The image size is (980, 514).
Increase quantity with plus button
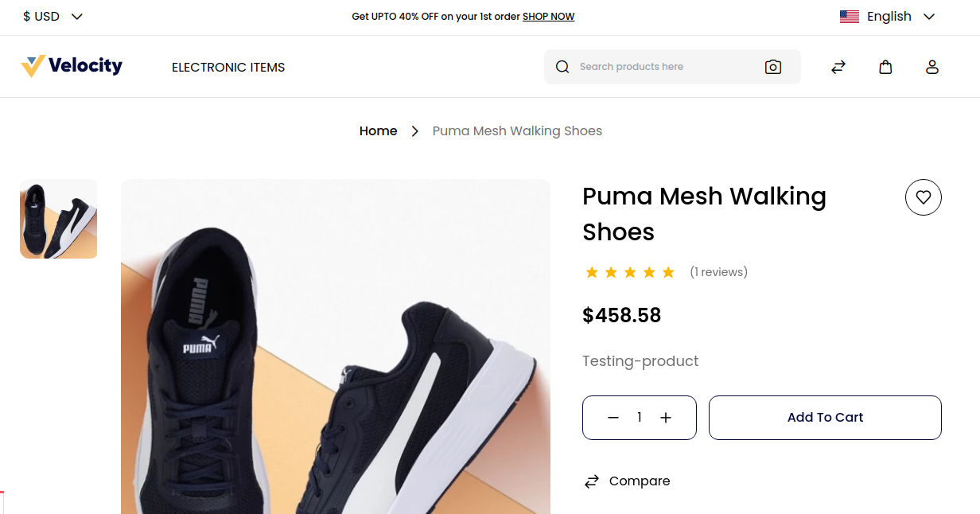point(666,418)
